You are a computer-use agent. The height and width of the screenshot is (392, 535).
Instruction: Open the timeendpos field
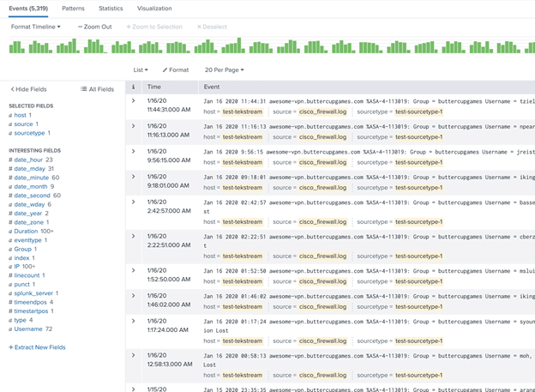[30, 302]
